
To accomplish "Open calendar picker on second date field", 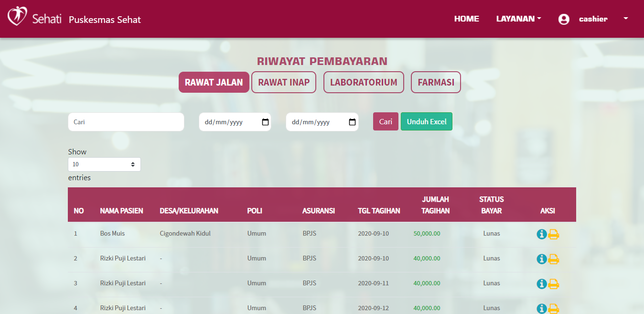I will tap(352, 122).
